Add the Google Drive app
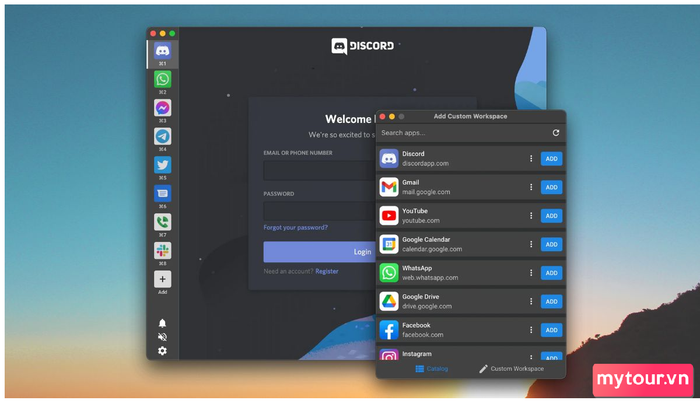This screenshot has width=700, height=405. (x=551, y=301)
